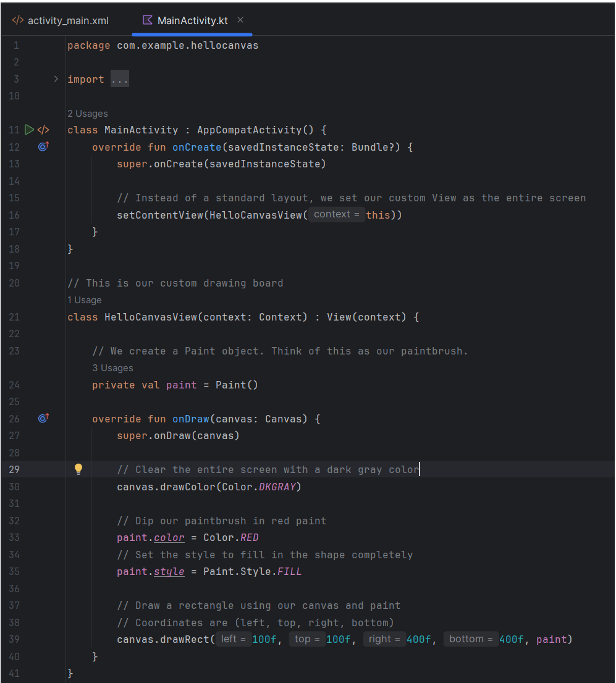Viewport: 616px width, 683px height.
Task: Click 'View(context)' superclass call on line 21
Action: point(366,317)
